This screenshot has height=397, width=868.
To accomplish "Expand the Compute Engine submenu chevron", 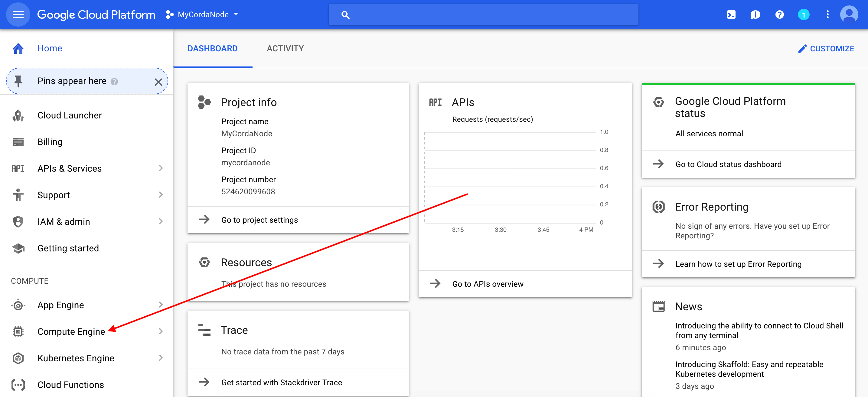I will click(x=161, y=331).
